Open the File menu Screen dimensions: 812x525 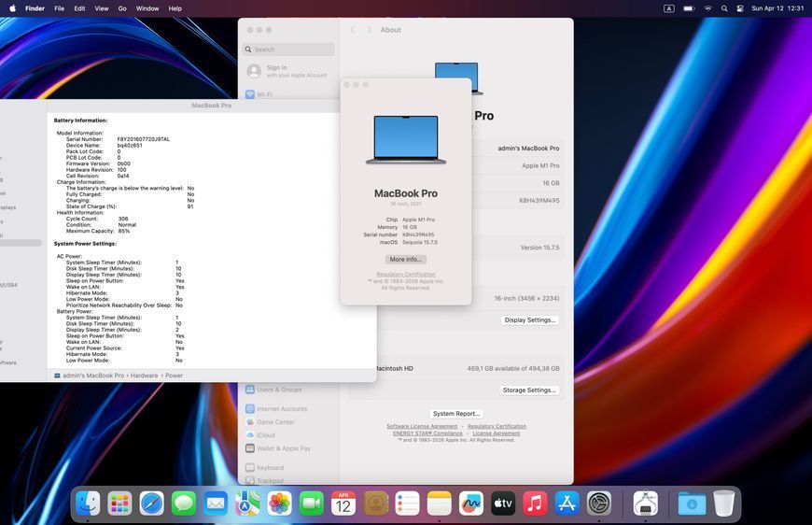[60, 8]
